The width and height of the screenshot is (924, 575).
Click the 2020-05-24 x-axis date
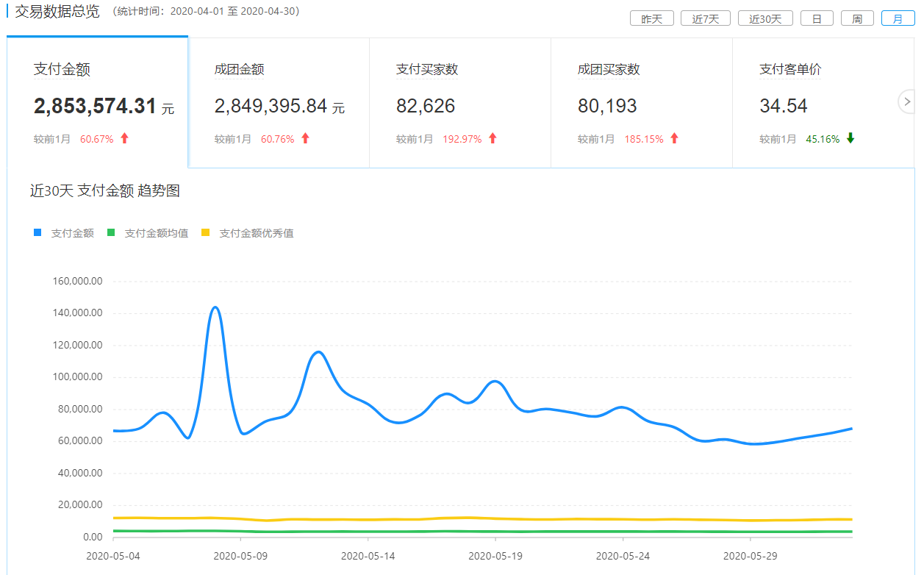tap(623, 556)
